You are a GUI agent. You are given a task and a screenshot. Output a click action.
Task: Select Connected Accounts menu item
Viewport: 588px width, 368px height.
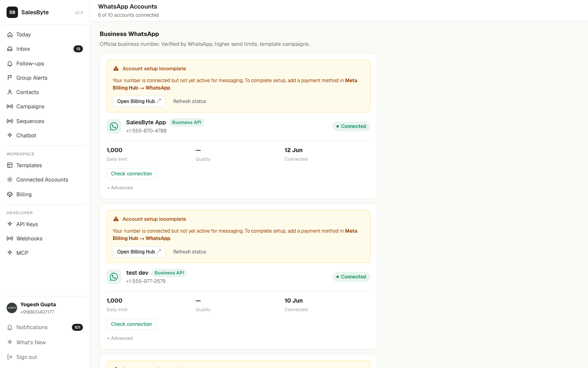pos(45,180)
